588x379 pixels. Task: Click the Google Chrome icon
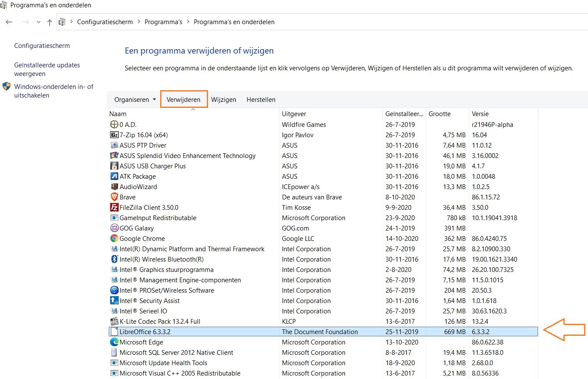coord(114,239)
